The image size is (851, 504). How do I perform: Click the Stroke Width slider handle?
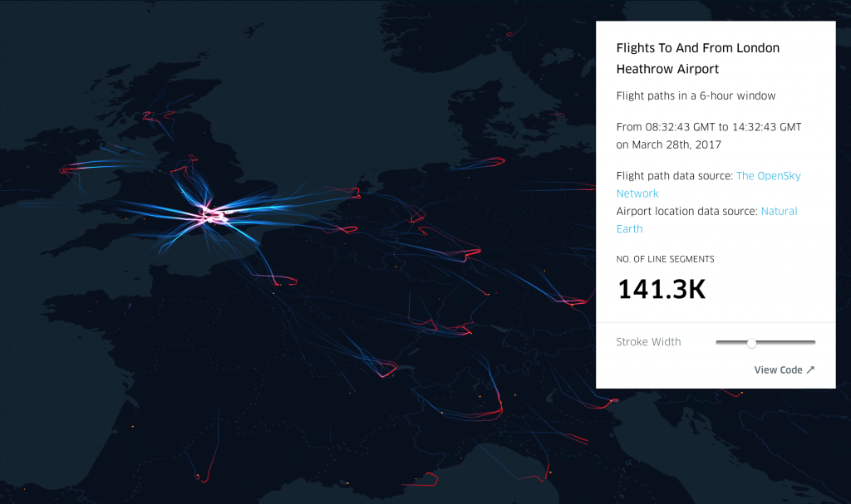pos(751,343)
